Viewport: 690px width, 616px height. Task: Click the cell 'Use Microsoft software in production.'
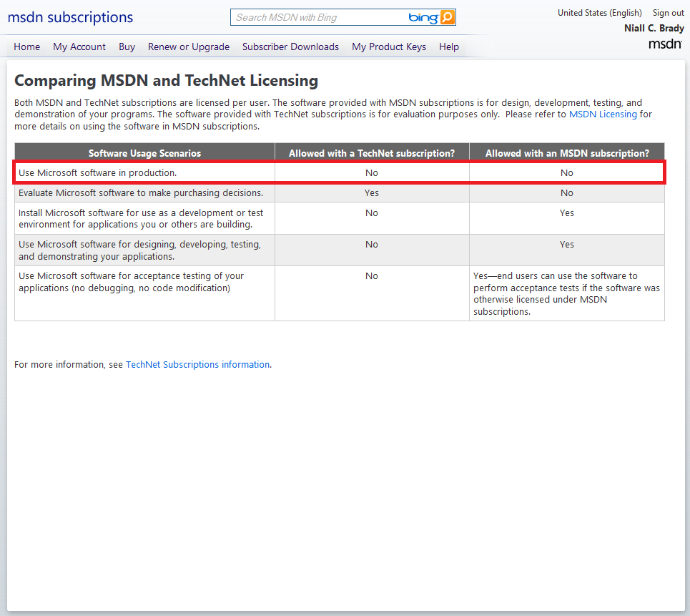(x=144, y=172)
